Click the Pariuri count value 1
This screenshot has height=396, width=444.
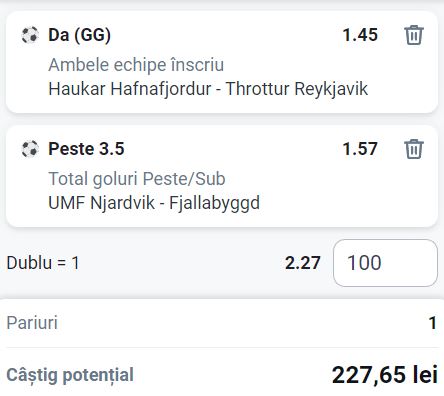pyautogui.click(x=432, y=323)
